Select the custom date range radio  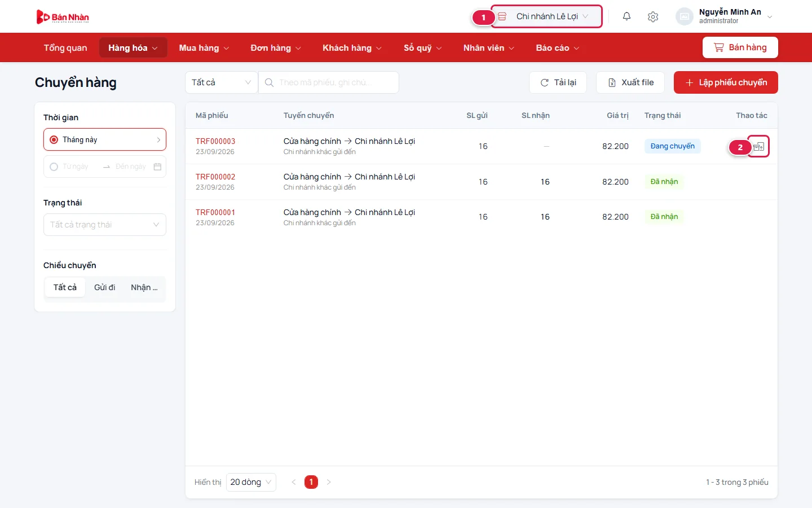coord(54,167)
